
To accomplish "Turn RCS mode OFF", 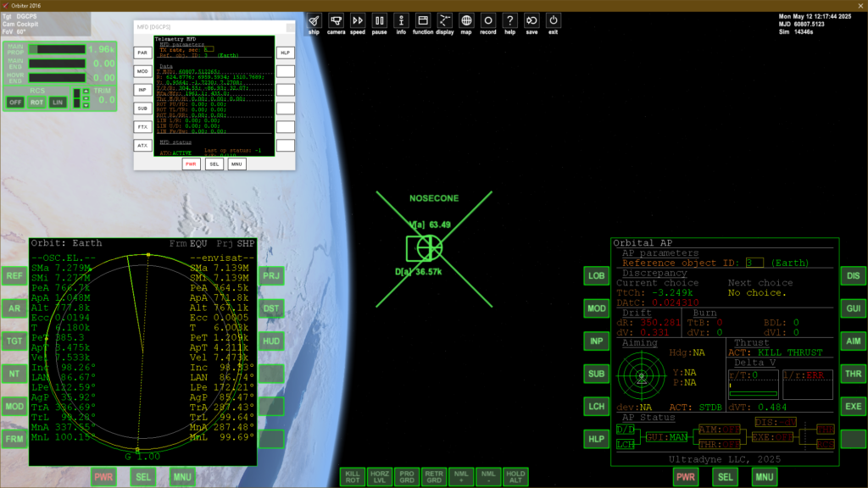I will tap(15, 103).
